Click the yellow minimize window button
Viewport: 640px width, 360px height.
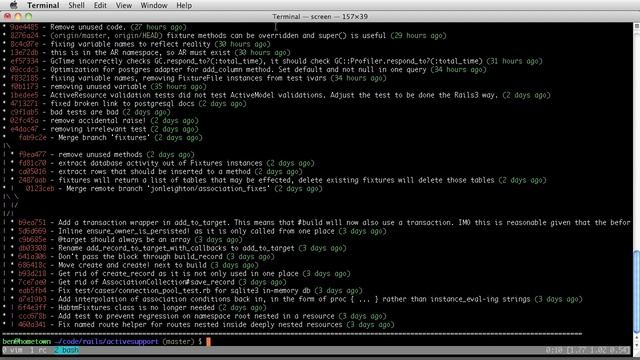pyautogui.click(x=18, y=16)
